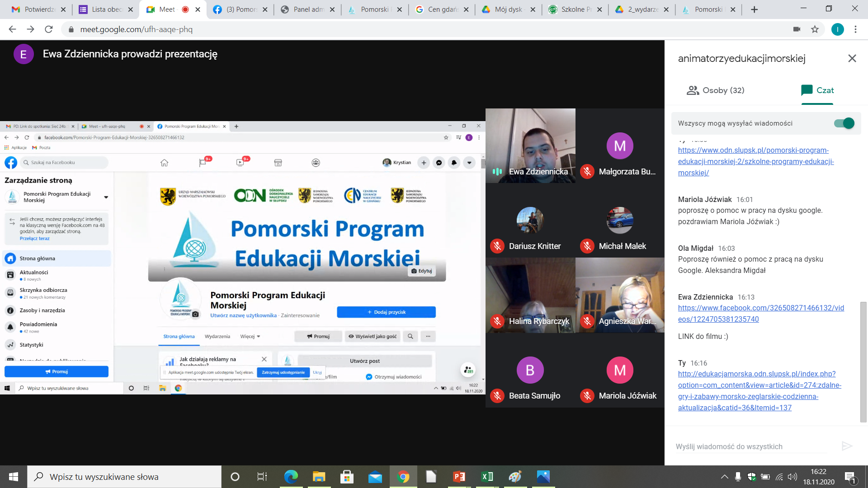The width and height of the screenshot is (868, 488).
Task: Toggle 'Wszyscy mogą wysyłać wiadomości' switch
Action: click(x=844, y=123)
